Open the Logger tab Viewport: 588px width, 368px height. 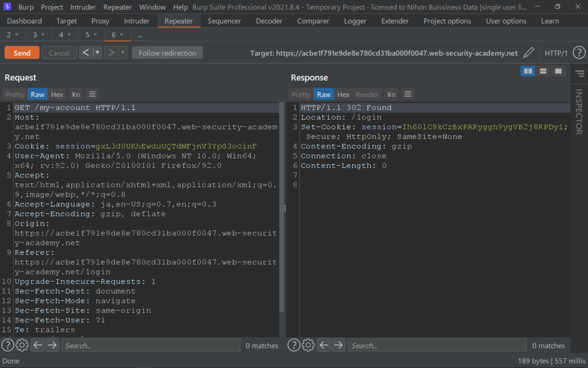(x=355, y=21)
